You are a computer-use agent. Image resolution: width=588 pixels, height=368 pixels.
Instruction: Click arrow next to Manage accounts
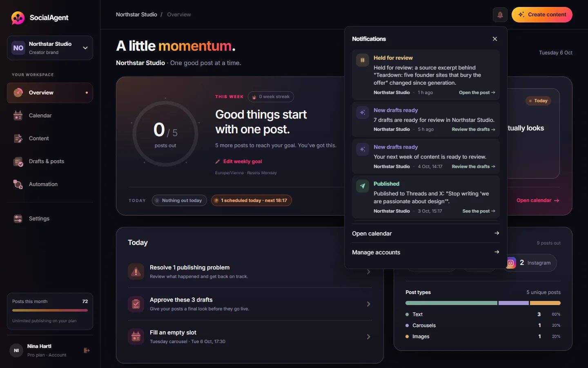tap(497, 252)
